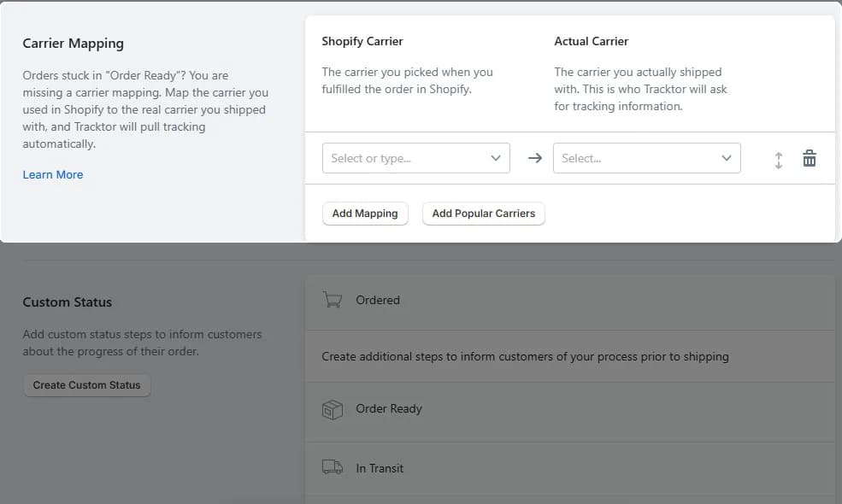Select the In Transit status label
The image size is (842, 504).
click(x=380, y=468)
